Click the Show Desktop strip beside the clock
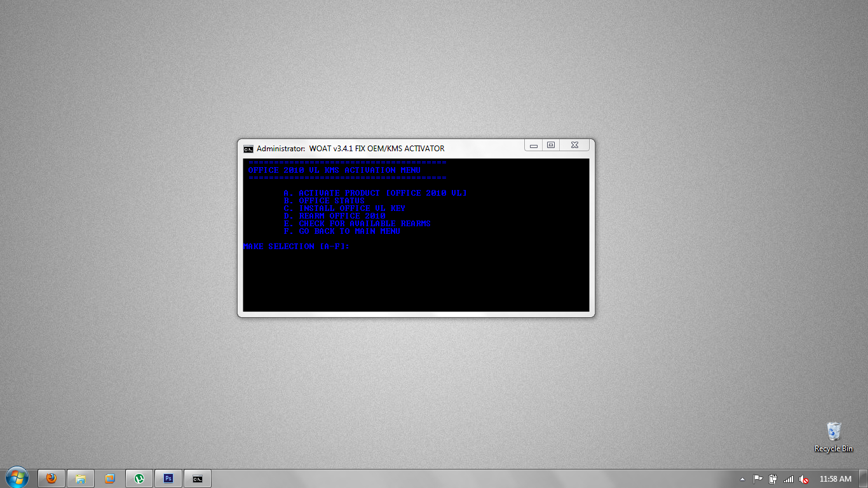Screen dimensions: 868x488 coord(864,478)
